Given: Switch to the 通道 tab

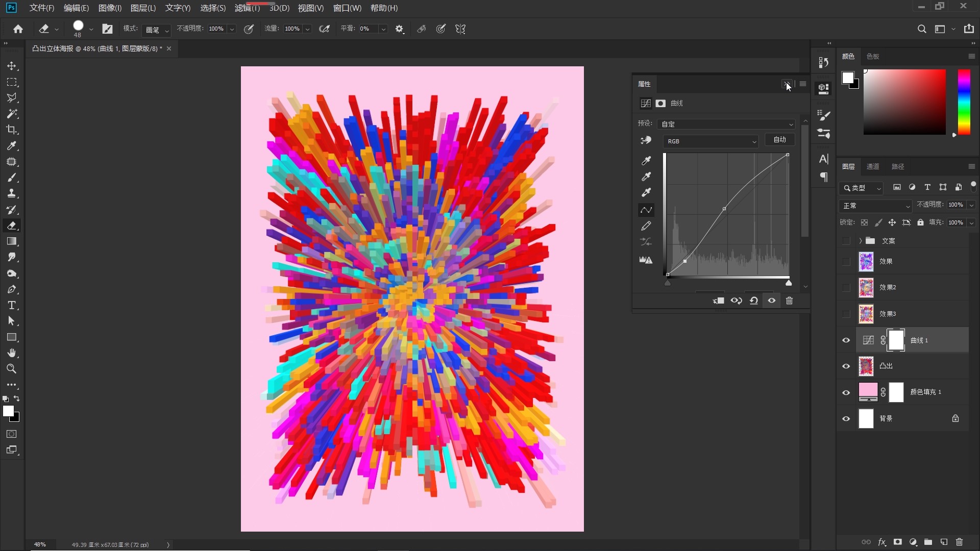Looking at the screenshot, I should point(872,167).
